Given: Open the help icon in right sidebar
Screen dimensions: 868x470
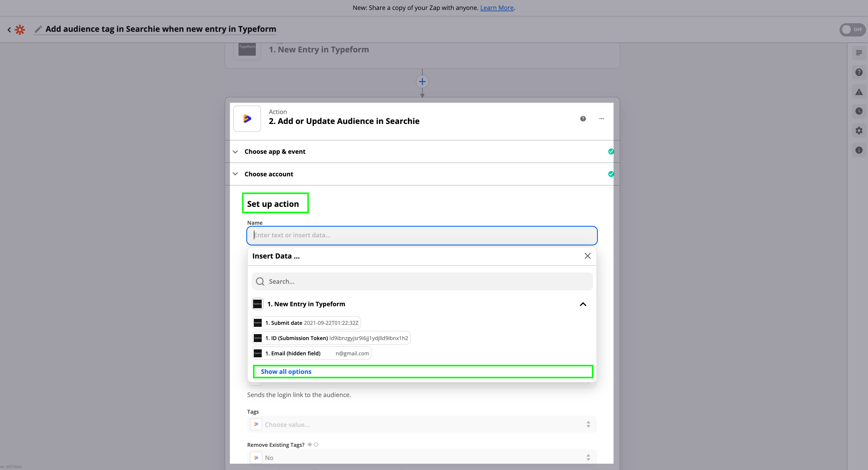Looking at the screenshot, I should [859, 72].
